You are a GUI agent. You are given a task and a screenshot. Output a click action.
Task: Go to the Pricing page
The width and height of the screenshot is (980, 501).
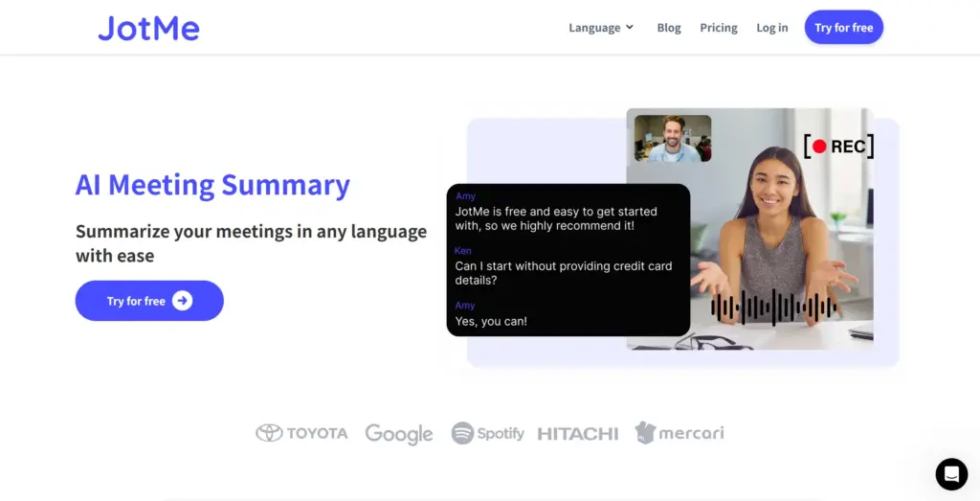718,28
